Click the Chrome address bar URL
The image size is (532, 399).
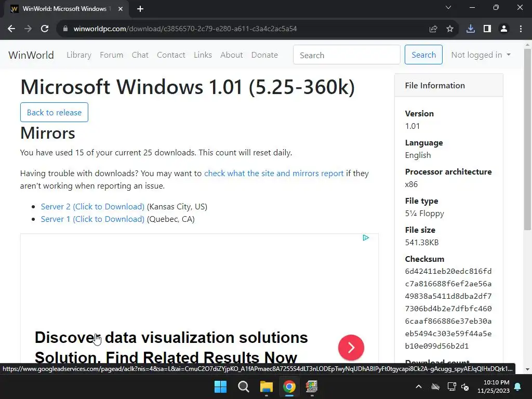coord(185,29)
